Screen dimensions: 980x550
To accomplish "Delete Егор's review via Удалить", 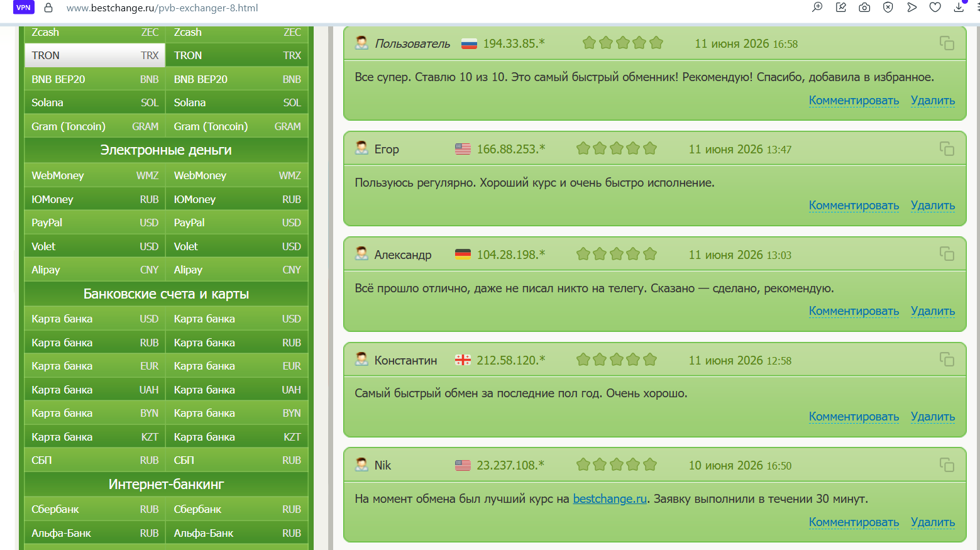I will [x=933, y=206].
